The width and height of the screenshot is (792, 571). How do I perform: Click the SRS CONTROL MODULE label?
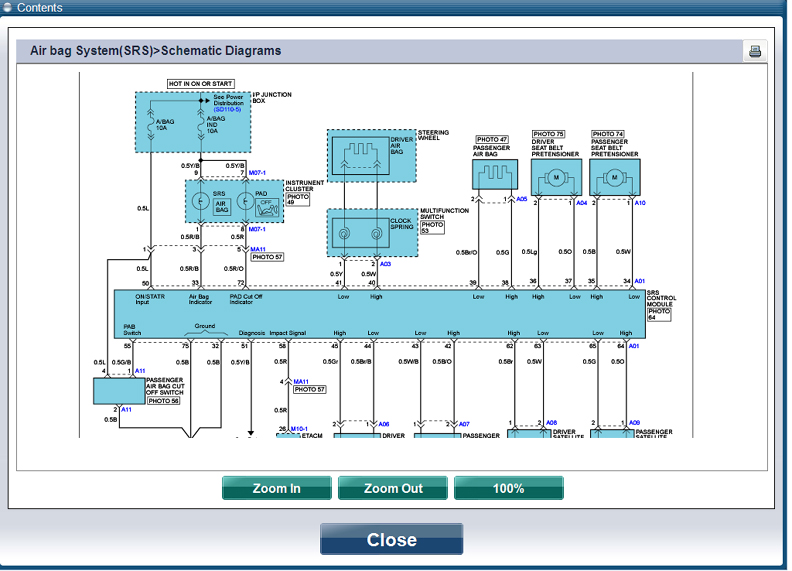661,298
